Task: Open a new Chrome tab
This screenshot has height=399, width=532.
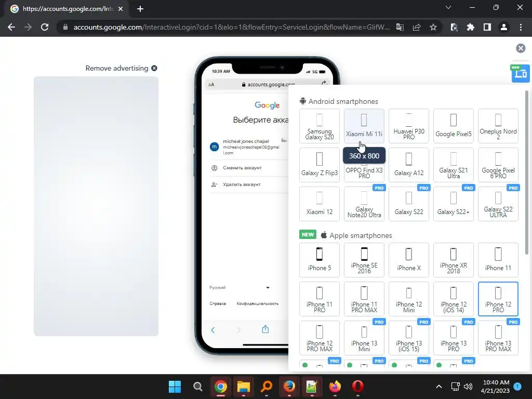Action: (140, 9)
